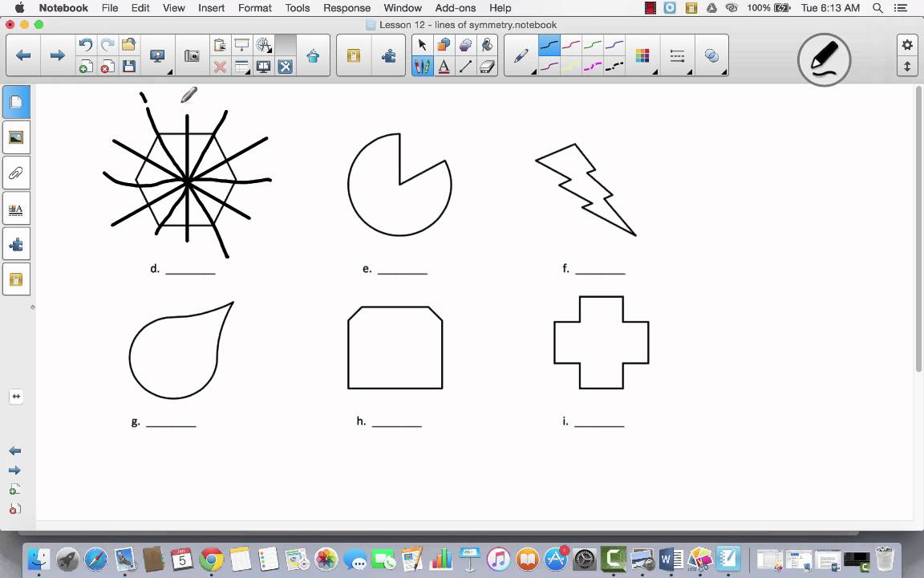
Task: Open the transparency circles dropdown
Action: (x=712, y=56)
